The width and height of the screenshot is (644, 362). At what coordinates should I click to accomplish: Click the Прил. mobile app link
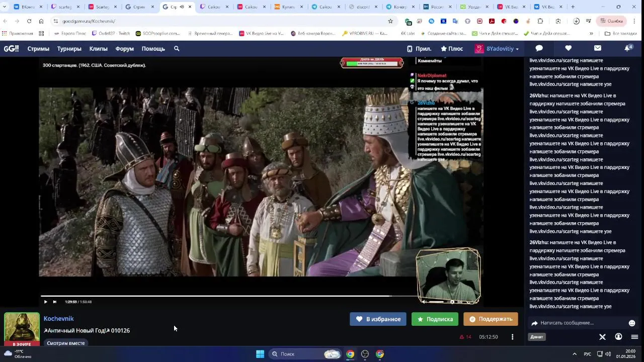tap(419, 49)
